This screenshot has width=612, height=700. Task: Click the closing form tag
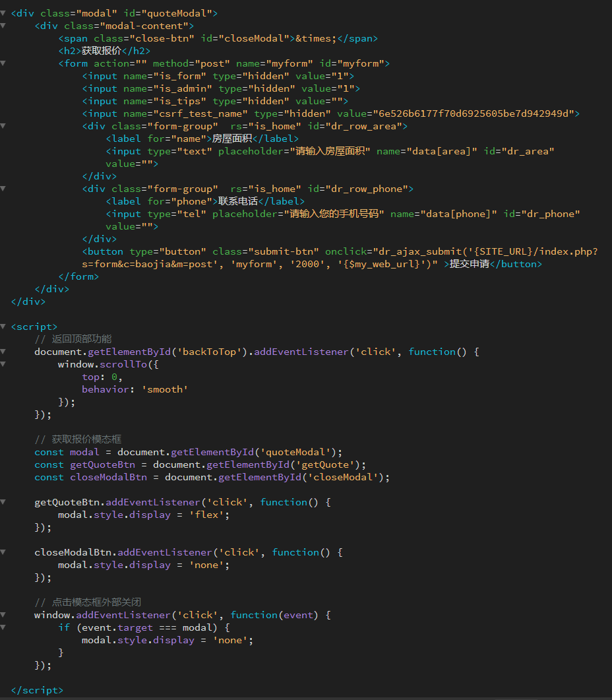[x=78, y=277]
